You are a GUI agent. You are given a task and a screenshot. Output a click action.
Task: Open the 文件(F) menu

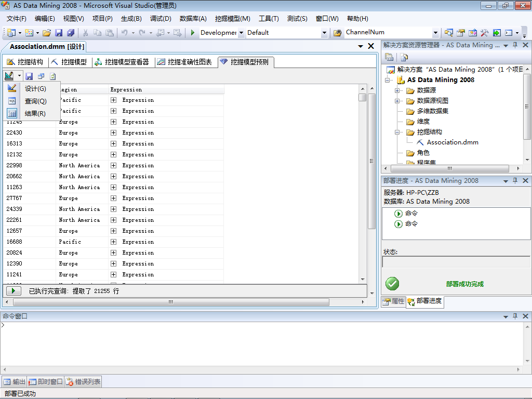pos(16,19)
